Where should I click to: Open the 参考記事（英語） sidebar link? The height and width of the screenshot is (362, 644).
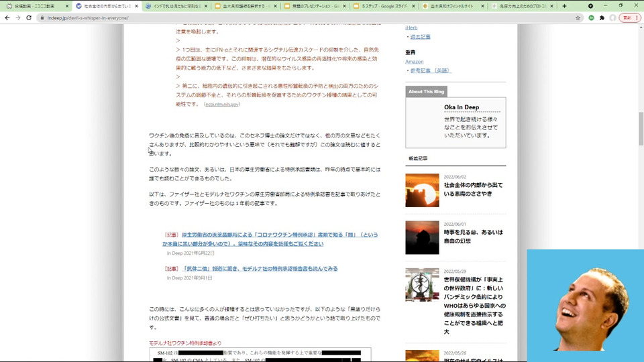tap(430, 70)
